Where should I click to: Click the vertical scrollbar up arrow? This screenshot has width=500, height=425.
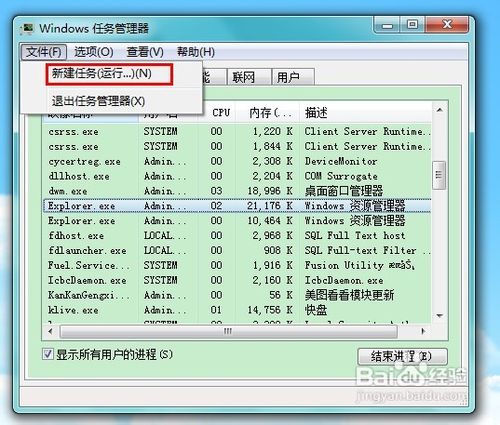coord(439,110)
